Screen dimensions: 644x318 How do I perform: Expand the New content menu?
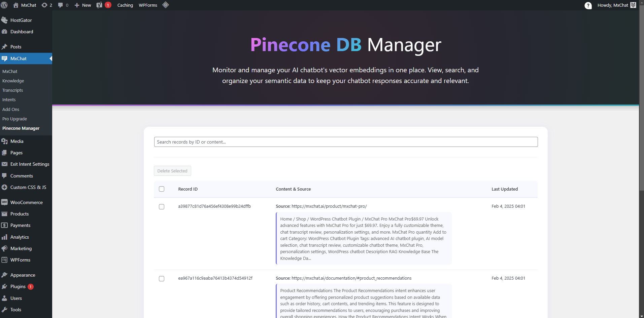pos(83,5)
